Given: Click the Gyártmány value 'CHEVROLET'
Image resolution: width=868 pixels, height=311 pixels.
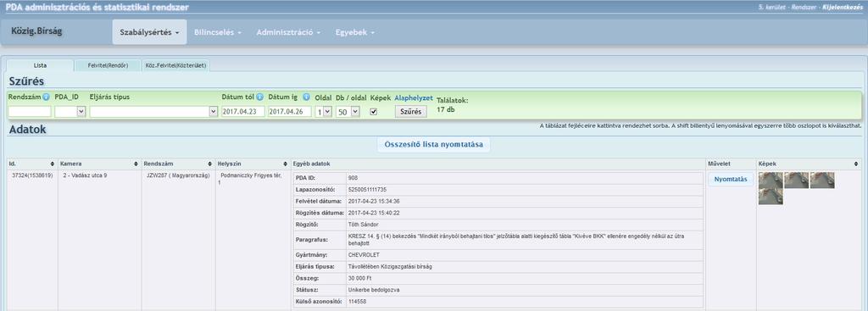Looking at the screenshot, I should pos(364,255).
